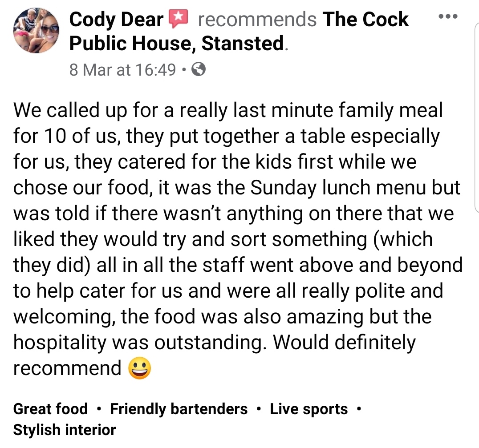The image size is (479, 448).
Task: Click the 8 Mar at 16:49 timestamp
Action: (122, 70)
